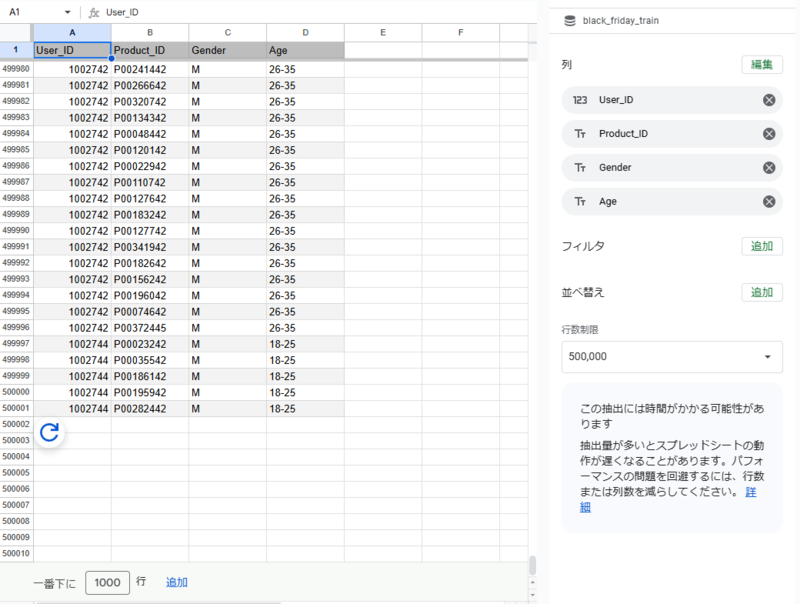Click the Age chip in the columns list
800x604 pixels.
672,202
